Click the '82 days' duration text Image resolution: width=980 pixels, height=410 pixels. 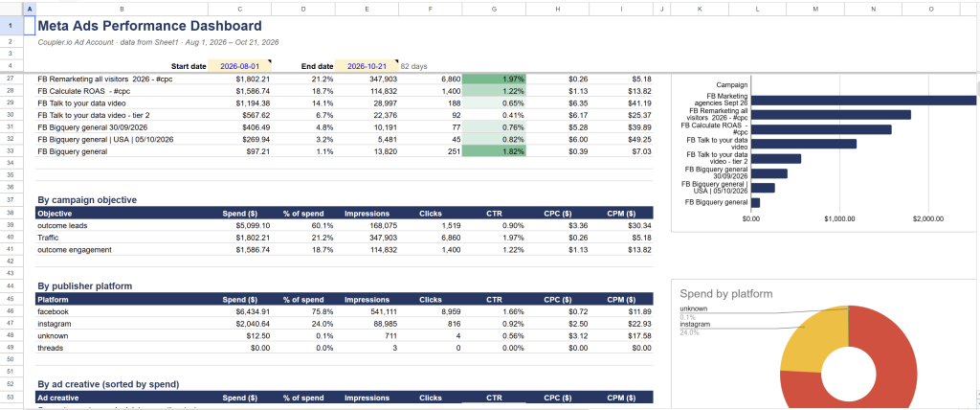[x=413, y=66]
